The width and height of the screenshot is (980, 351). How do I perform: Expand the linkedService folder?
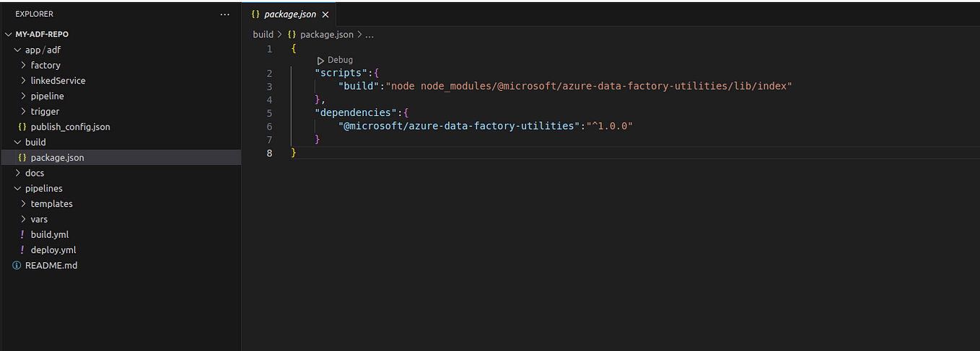click(x=24, y=81)
